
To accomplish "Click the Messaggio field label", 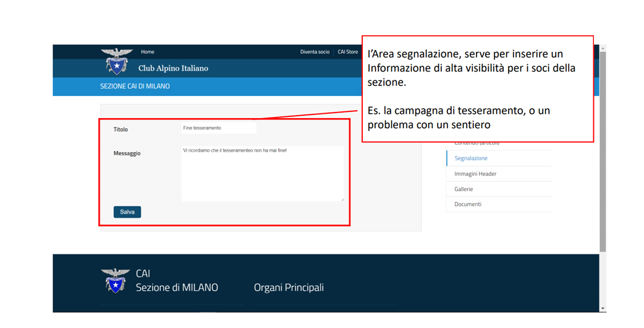I will [127, 153].
